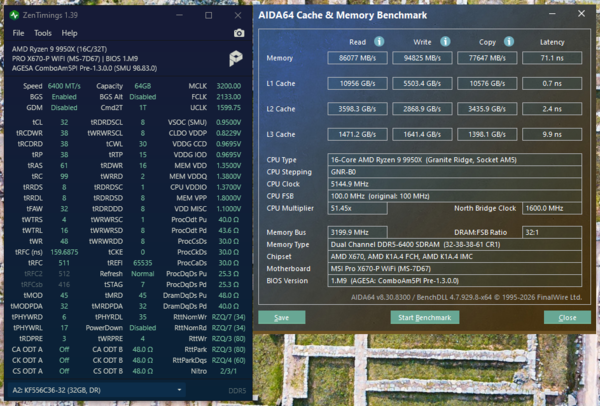Screen dimensions: 600x406
Task: Click the GDM value Disabled
Action: (64, 108)
